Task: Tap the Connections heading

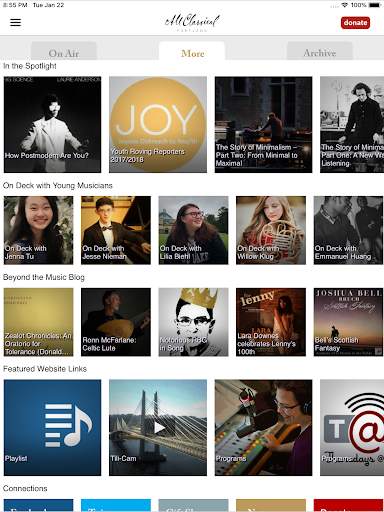Action: [25, 488]
